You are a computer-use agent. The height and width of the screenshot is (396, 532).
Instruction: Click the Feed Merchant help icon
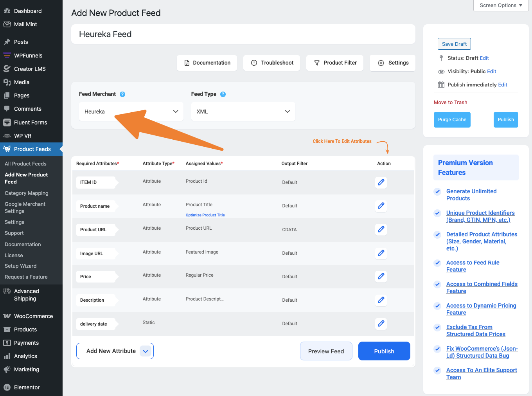pyautogui.click(x=122, y=94)
